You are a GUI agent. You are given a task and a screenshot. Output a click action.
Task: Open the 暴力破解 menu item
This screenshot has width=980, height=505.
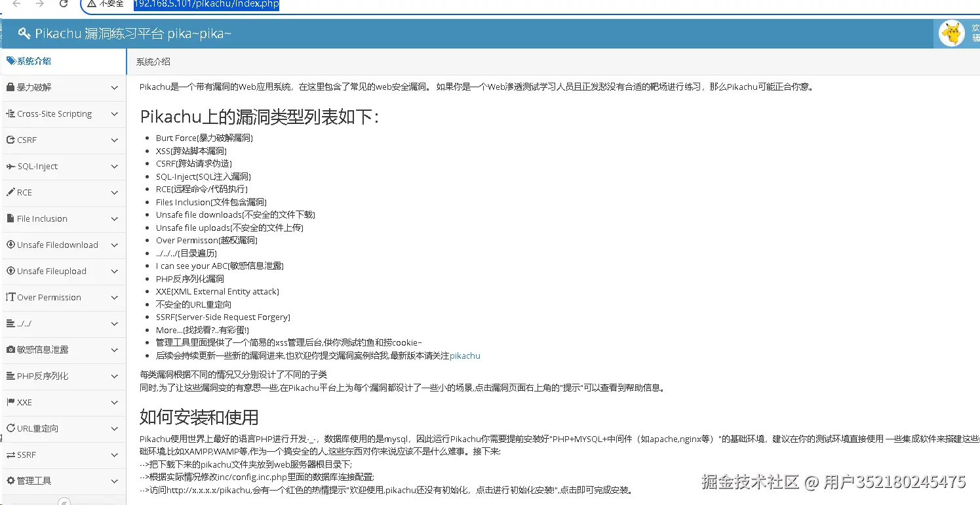pyautogui.click(x=63, y=88)
